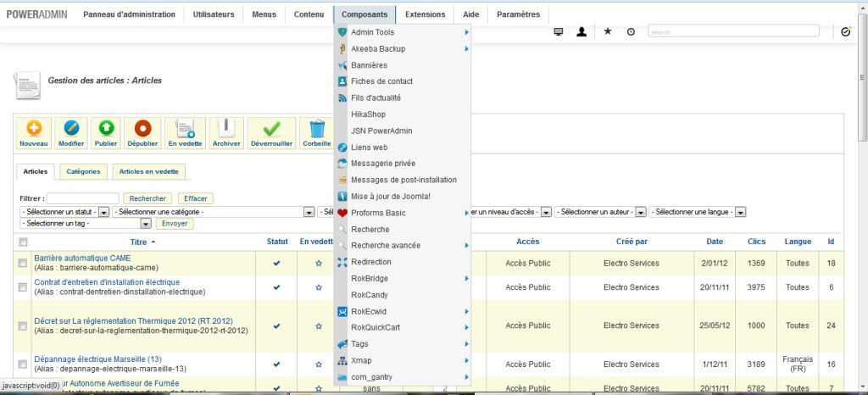
Task: Toggle published status of Contrat d'entretien article
Action: [277, 287]
